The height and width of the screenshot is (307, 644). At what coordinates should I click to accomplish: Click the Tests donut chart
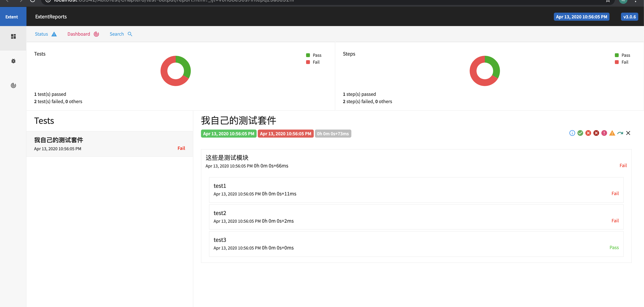point(175,71)
